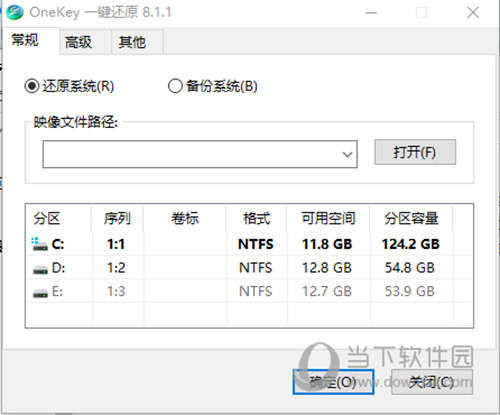Select the E: partition row label
The height and width of the screenshot is (415, 500).
(57, 291)
